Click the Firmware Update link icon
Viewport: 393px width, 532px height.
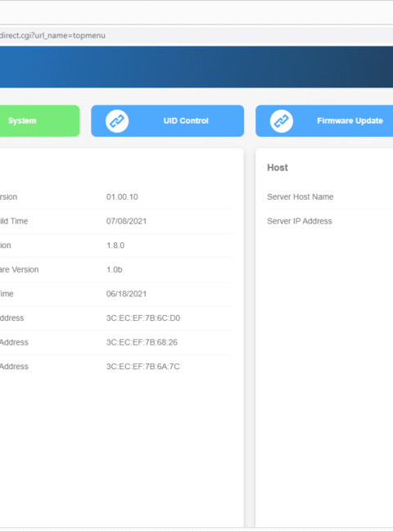pos(282,121)
